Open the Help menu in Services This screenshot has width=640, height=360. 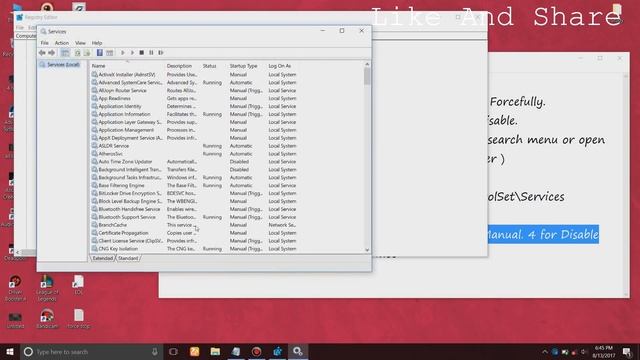click(97, 43)
